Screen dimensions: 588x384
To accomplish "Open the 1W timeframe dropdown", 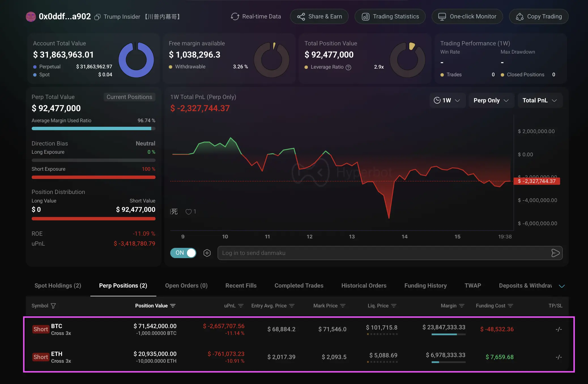I will point(447,100).
